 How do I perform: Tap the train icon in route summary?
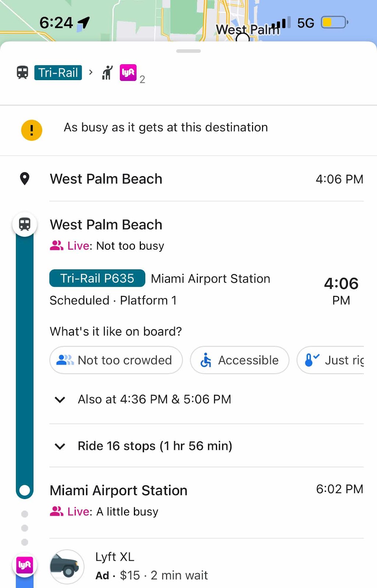(22, 72)
